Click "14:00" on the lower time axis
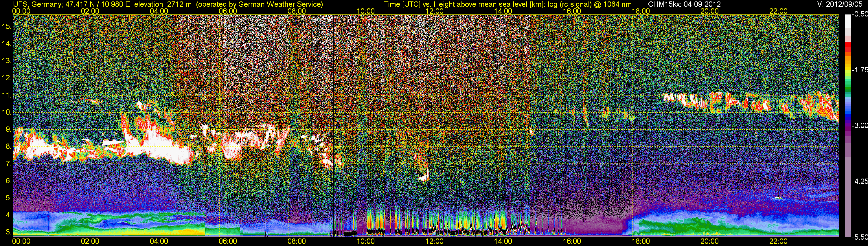868x246 pixels. click(x=503, y=241)
